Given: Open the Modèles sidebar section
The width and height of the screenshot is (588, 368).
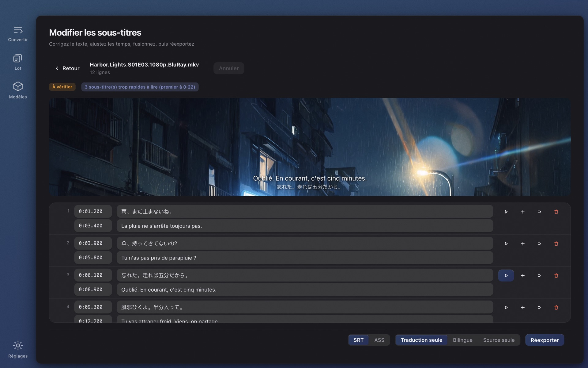Looking at the screenshot, I should pos(18,90).
